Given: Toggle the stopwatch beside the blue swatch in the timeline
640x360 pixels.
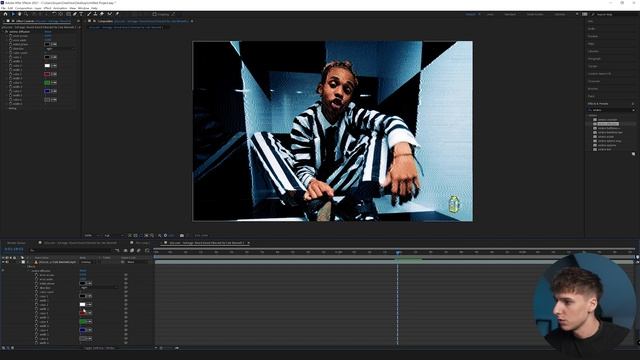Looking at the screenshot, I should click(36, 330).
